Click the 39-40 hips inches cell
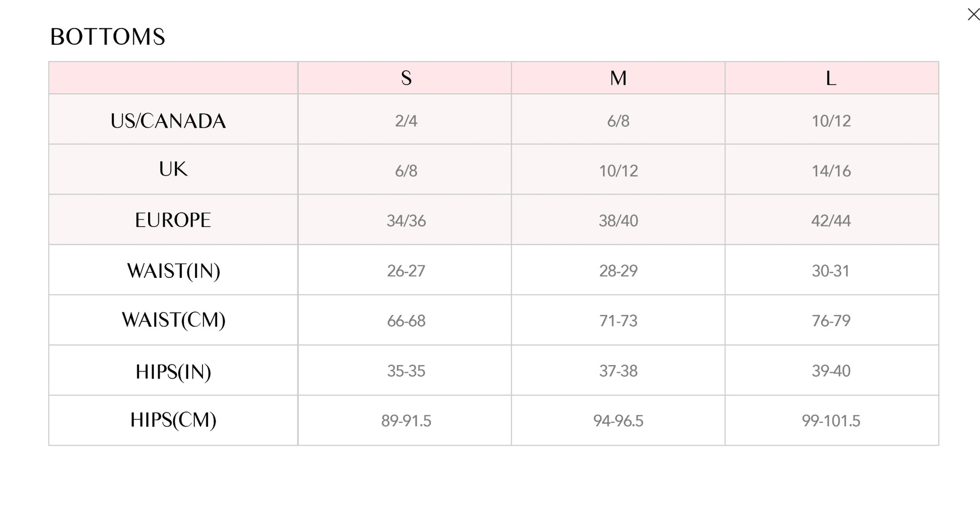The width and height of the screenshot is (980, 507). [x=831, y=371]
